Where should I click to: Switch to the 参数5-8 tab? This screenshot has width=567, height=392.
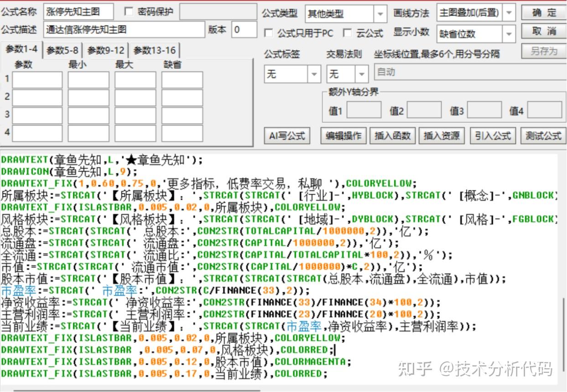[x=62, y=50]
